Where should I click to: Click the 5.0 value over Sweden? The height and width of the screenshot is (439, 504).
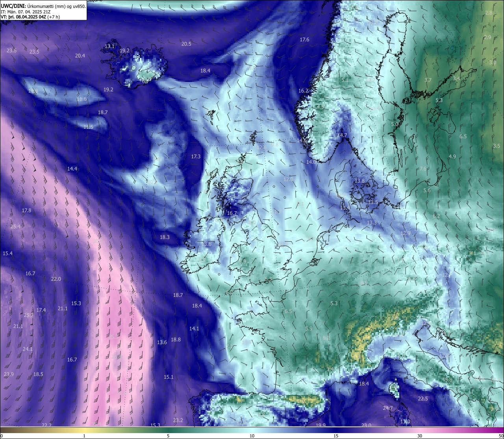(395, 124)
